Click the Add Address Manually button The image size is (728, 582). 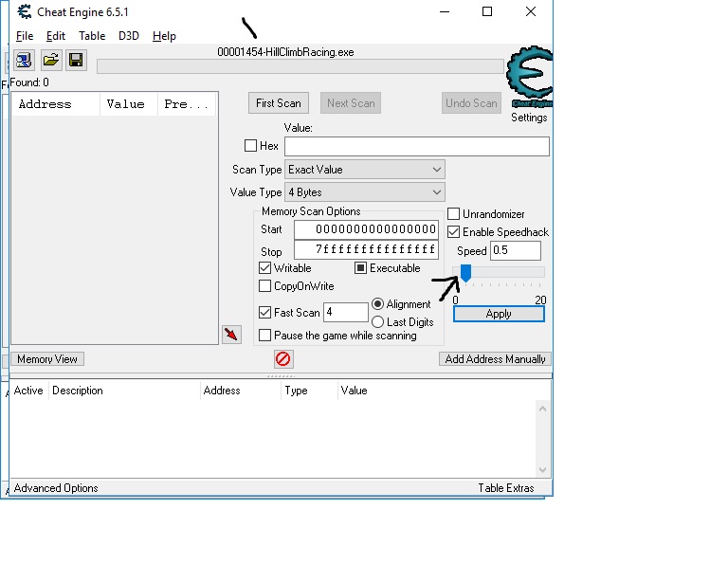[495, 359]
